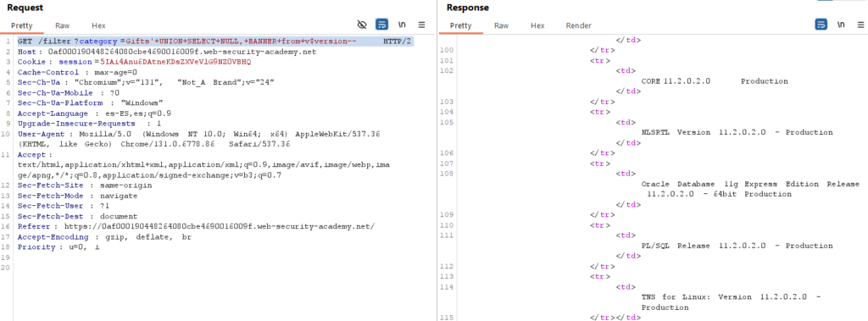Image resolution: width=868 pixels, height=321 pixels.
Task: Toggle line wrap icon in Response panel
Action: 821,25
